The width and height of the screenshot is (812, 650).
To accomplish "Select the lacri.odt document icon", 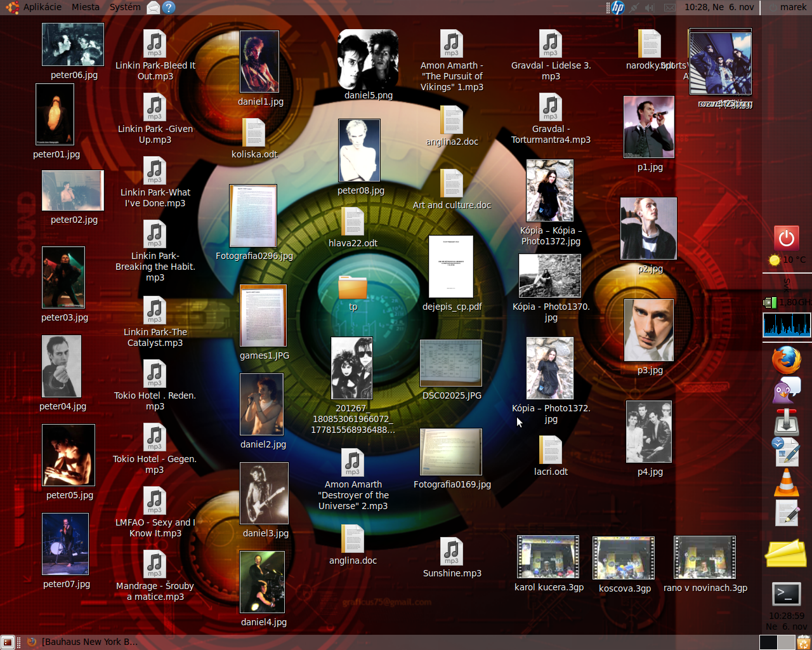I will point(551,450).
